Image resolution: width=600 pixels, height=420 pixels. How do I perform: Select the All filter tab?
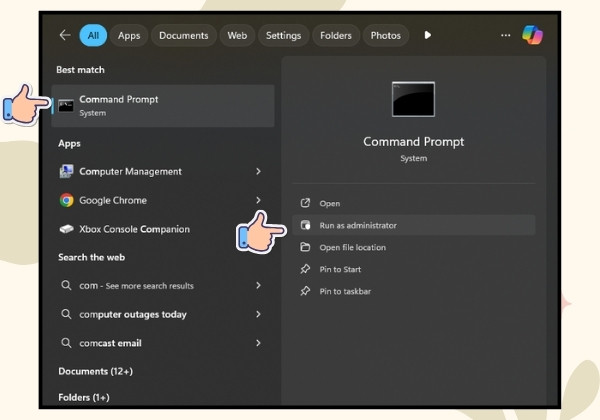[93, 35]
